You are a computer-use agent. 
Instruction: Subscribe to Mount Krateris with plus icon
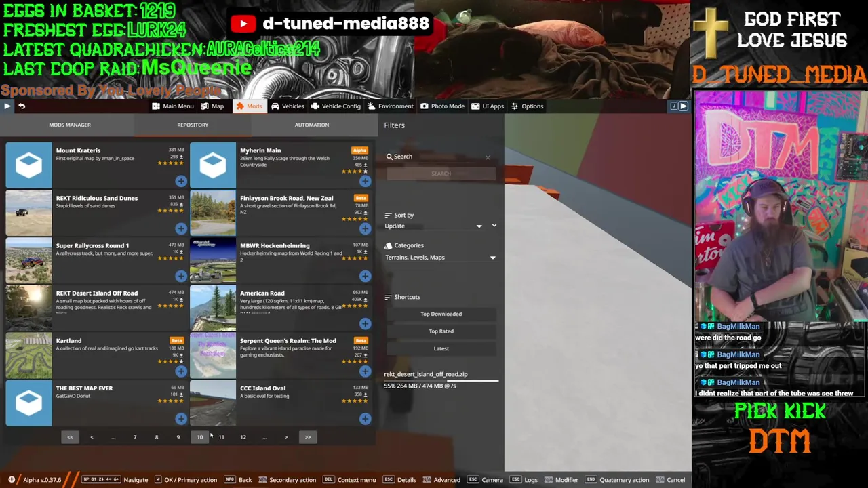pos(181,181)
